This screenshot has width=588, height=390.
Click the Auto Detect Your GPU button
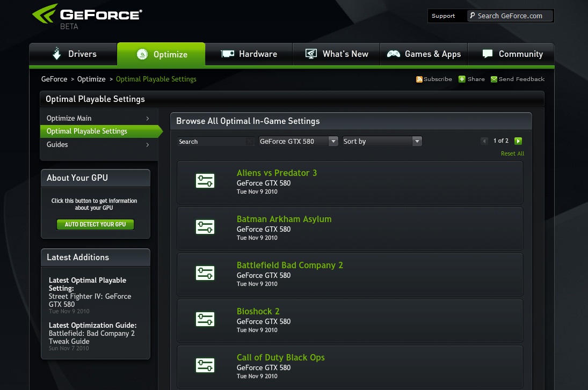(x=95, y=224)
